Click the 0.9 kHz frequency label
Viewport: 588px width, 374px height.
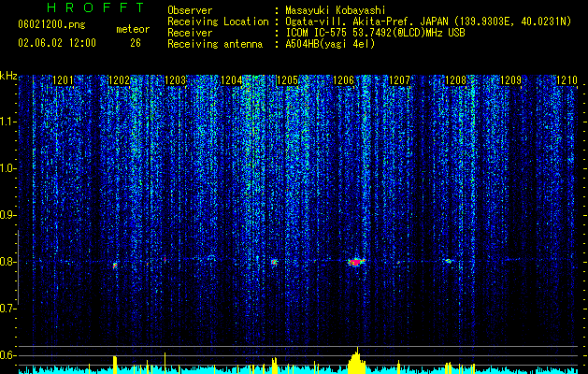click(x=8, y=215)
